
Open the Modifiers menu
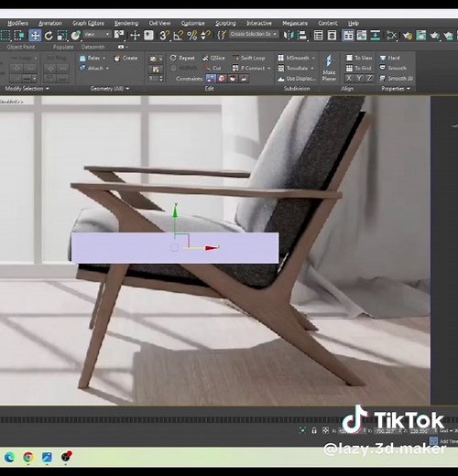[17, 23]
